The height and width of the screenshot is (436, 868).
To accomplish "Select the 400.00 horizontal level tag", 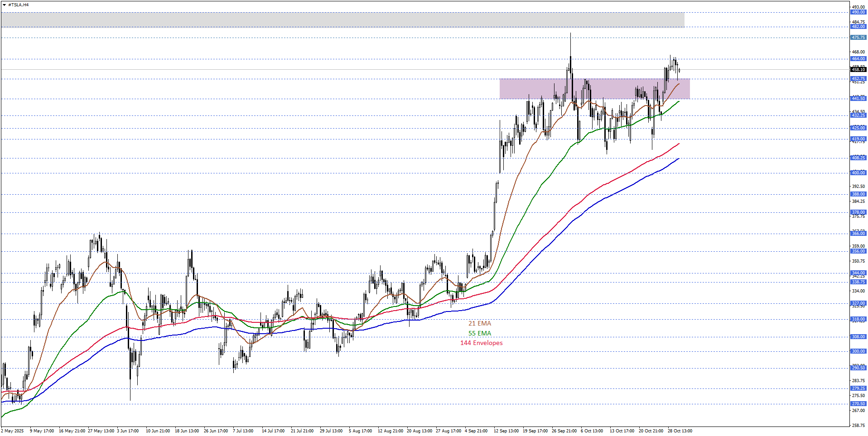I will pos(858,173).
